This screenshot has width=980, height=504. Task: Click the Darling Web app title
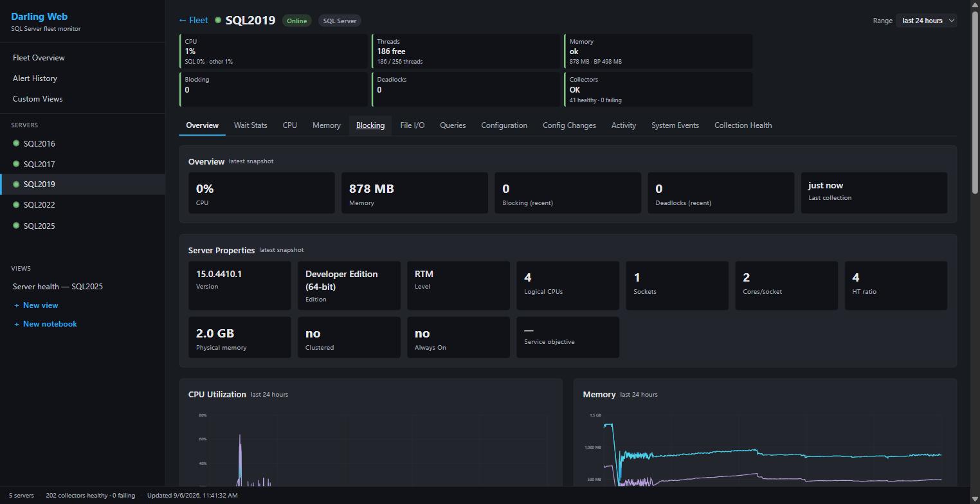(x=39, y=17)
